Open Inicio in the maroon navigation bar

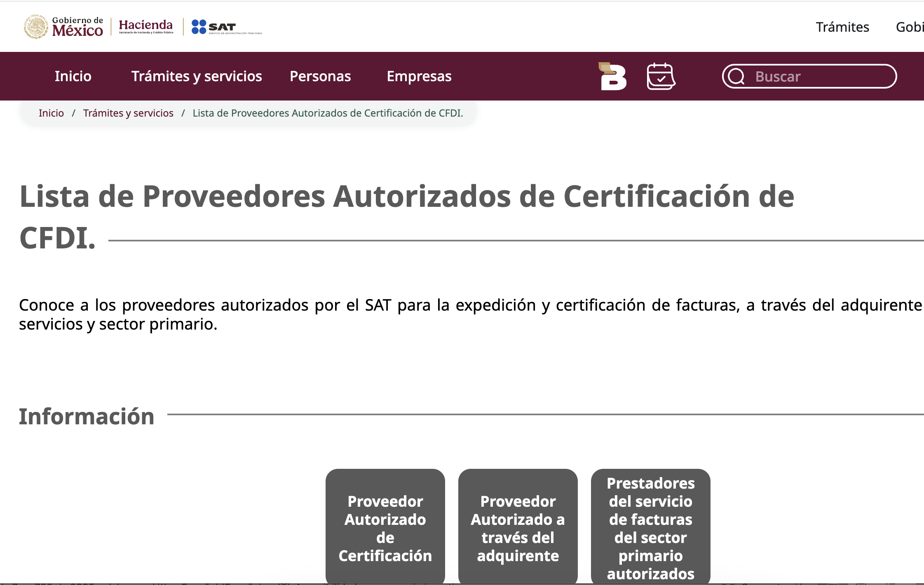(x=73, y=76)
